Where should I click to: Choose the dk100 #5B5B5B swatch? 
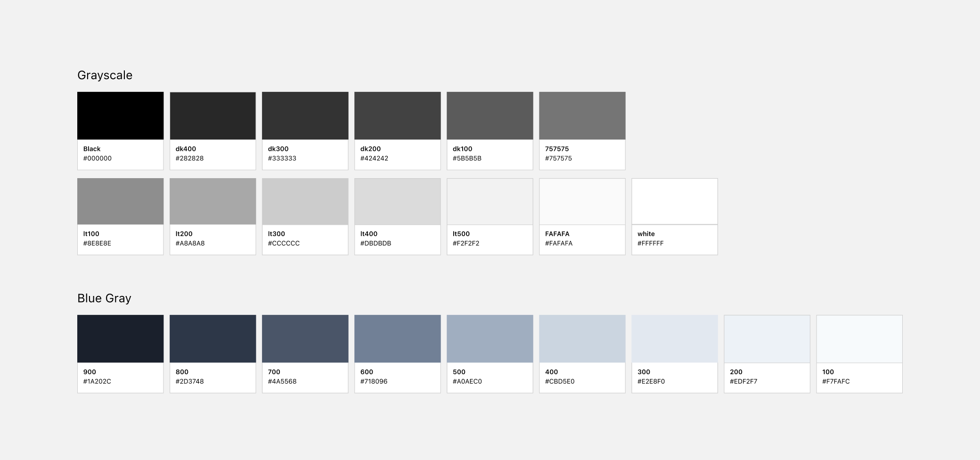[490, 116]
